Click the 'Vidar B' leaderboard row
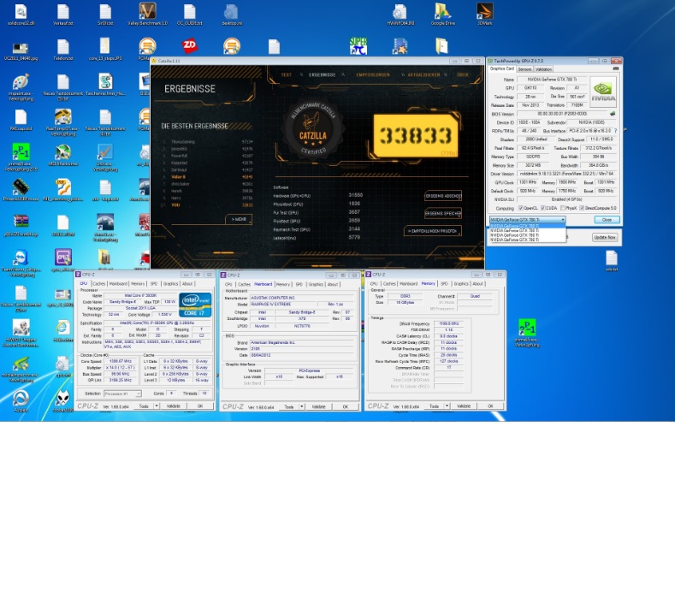Screen dimensions: 675x616 tap(208, 177)
